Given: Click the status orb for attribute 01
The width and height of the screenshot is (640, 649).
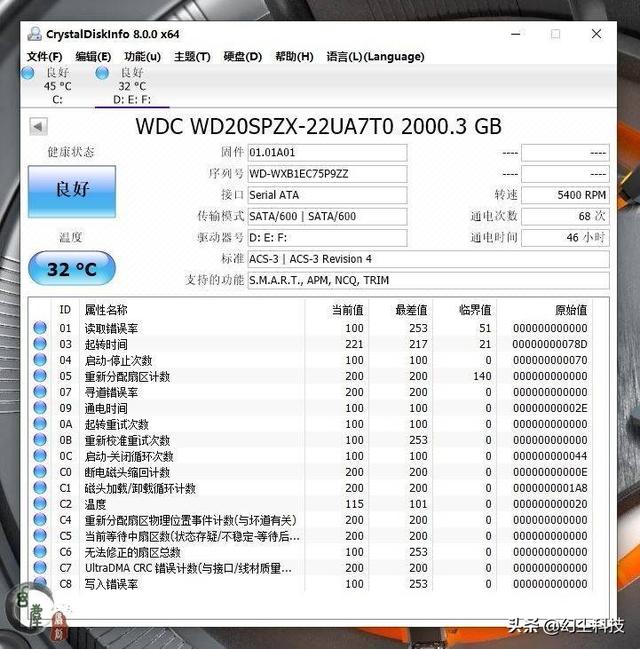Looking at the screenshot, I should [x=40, y=328].
